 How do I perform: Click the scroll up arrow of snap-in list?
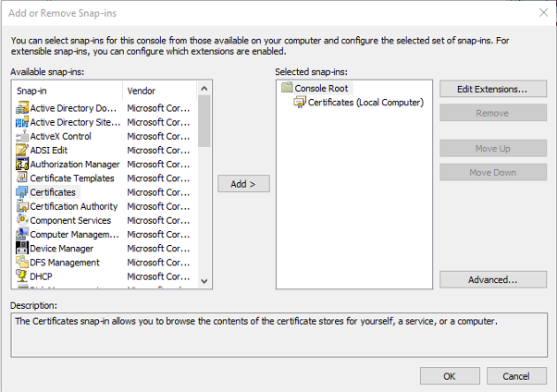204,89
